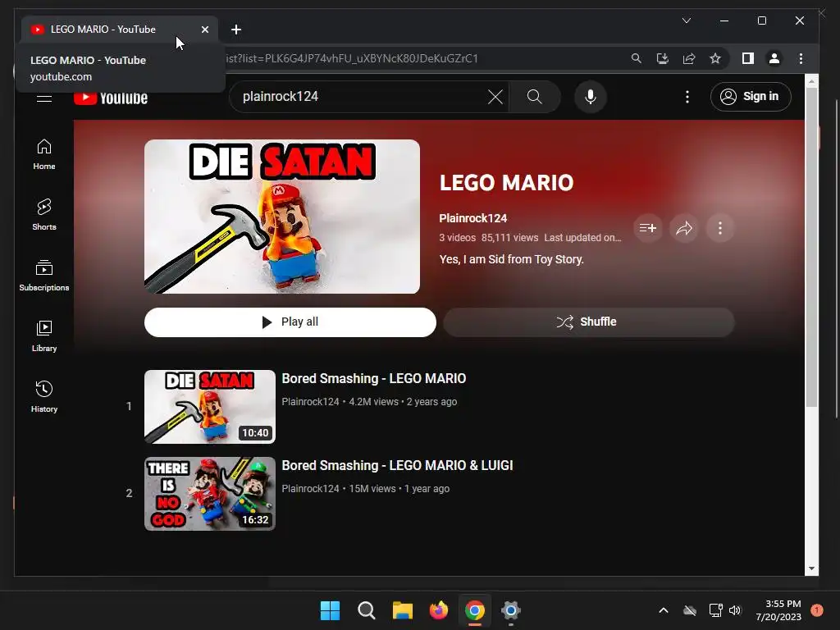Open History in the sidebar
The image size is (840, 630).
tap(44, 396)
